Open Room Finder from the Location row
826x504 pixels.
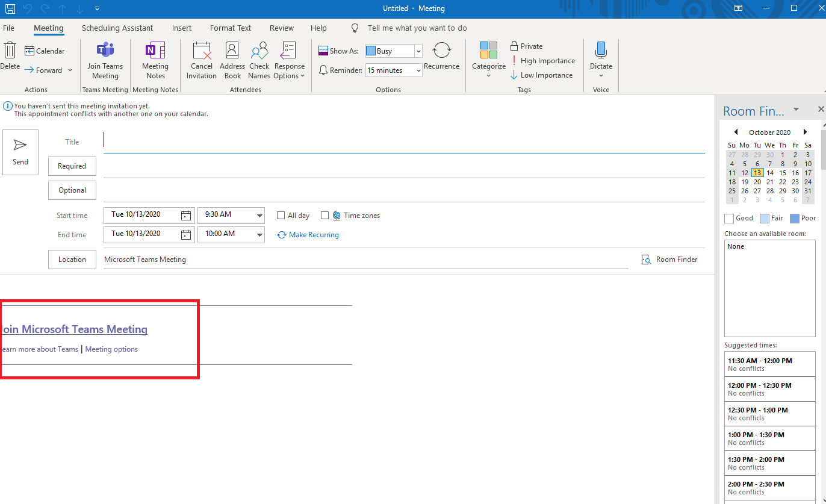pos(669,260)
